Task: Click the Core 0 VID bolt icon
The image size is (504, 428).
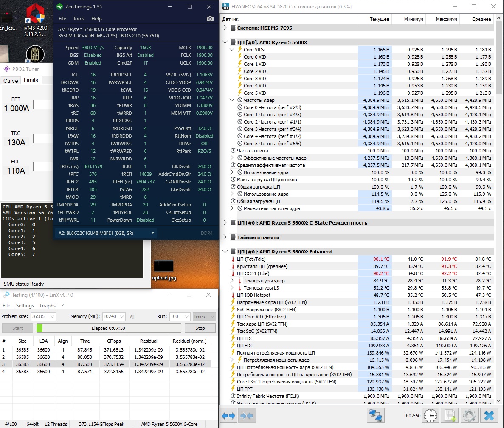Action: 240,56
